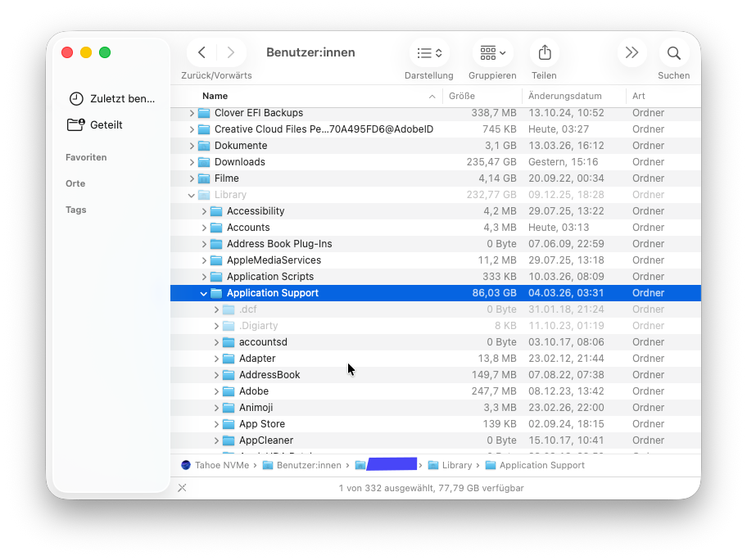Go back with the Zurück arrow

202,52
